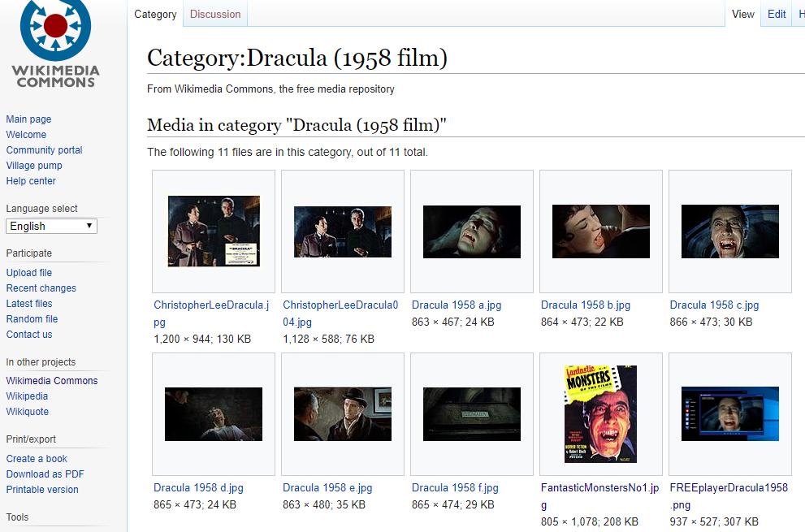
Task: Click Dracula 1958 d.jpg file link
Action: [x=199, y=488]
